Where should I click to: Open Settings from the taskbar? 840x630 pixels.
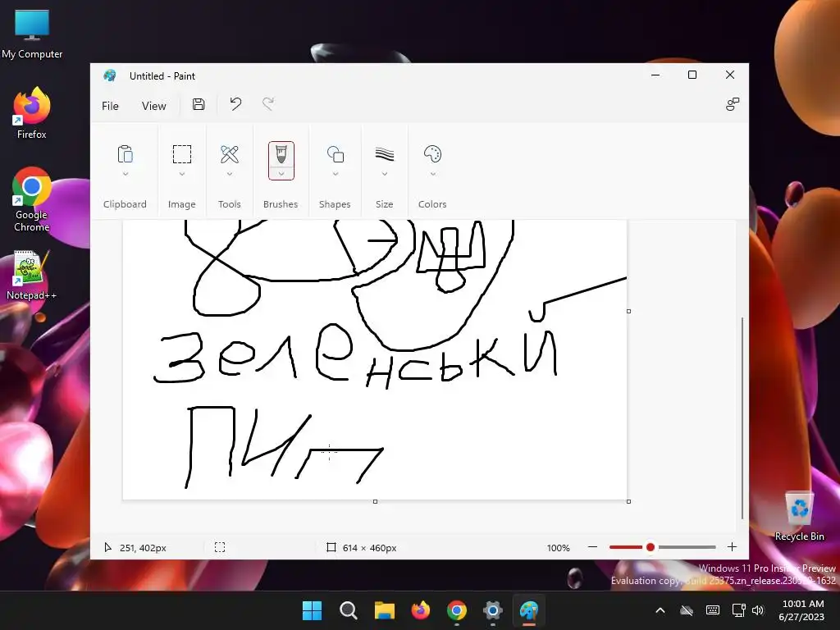pyautogui.click(x=493, y=610)
